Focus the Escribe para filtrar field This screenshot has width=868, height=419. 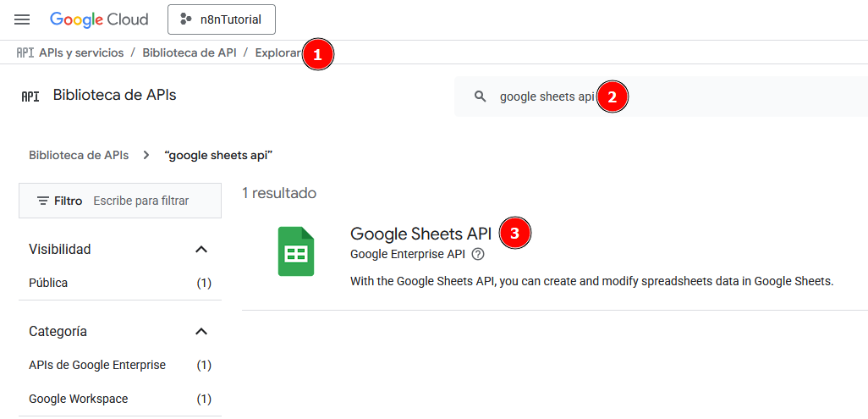[141, 201]
